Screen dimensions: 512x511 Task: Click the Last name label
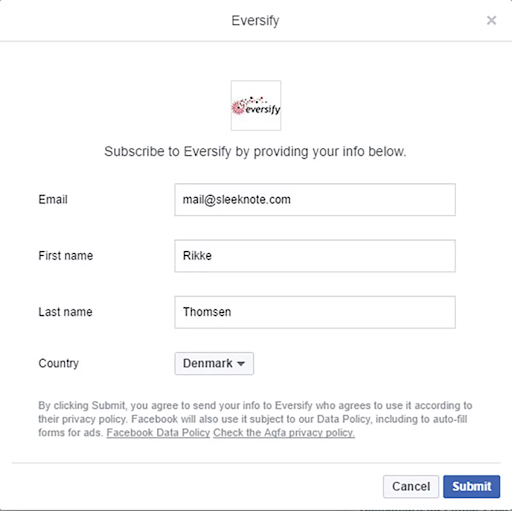[65, 312]
